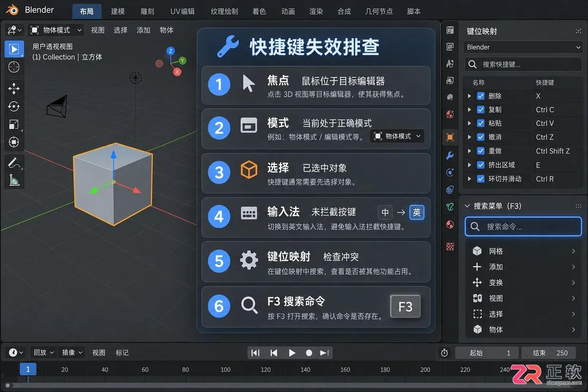Open the 视图 entry in the search menu list

coord(524,298)
